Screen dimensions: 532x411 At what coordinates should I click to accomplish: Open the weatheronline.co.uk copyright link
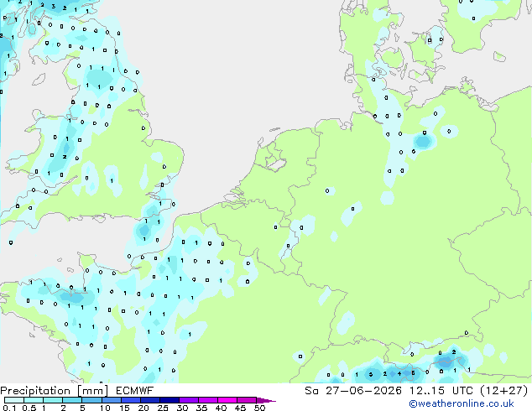pos(461,403)
